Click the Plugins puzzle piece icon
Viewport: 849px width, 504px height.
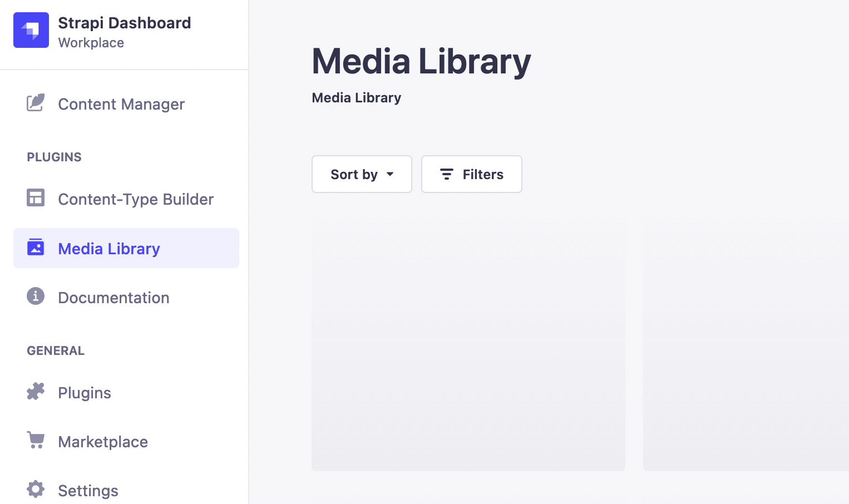coord(36,391)
